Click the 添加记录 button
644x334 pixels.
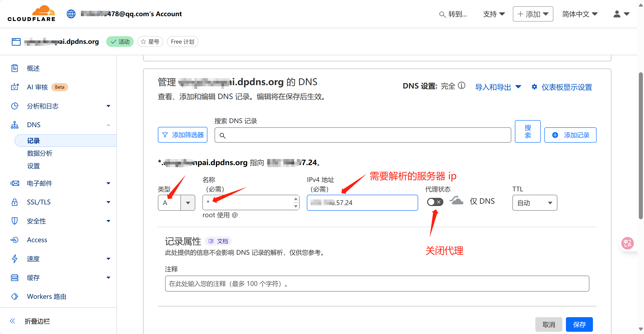pyautogui.click(x=570, y=135)
